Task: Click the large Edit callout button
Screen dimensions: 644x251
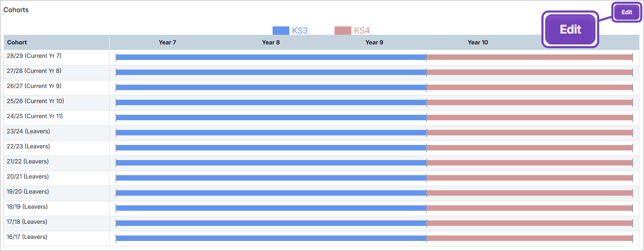Action: 570,29
